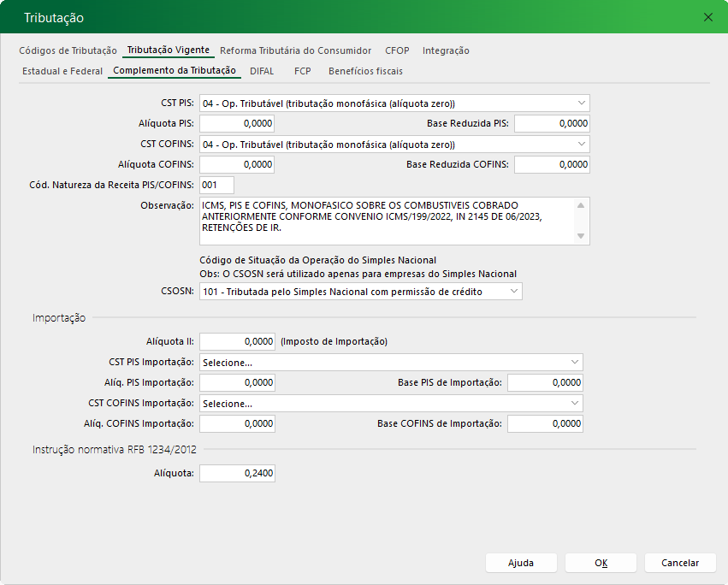Image resolution: width=728 pixels, height=585 pixels.
Task: Open the DIFAL subtab
Action: (262, 71)
